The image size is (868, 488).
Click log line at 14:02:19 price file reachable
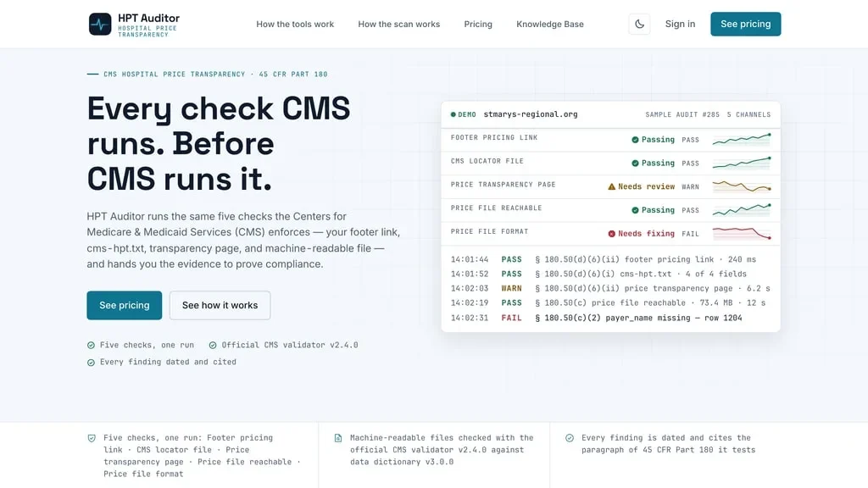pyautogui.click(x=609, y=302)
